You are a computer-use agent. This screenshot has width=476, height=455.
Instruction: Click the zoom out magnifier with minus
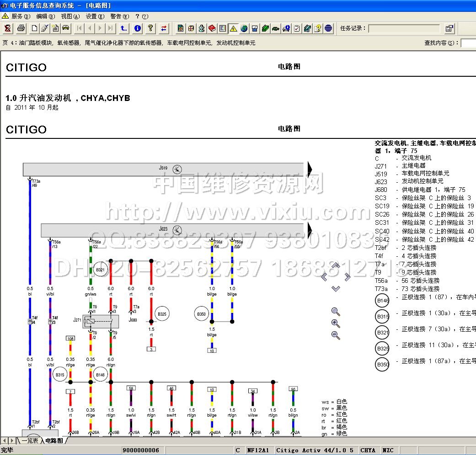click(336, 335)
